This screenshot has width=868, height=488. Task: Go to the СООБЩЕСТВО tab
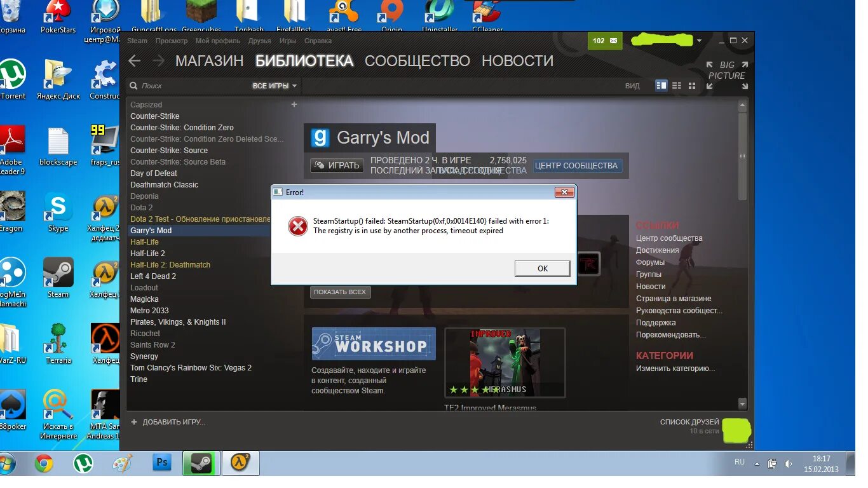(417, 61)
